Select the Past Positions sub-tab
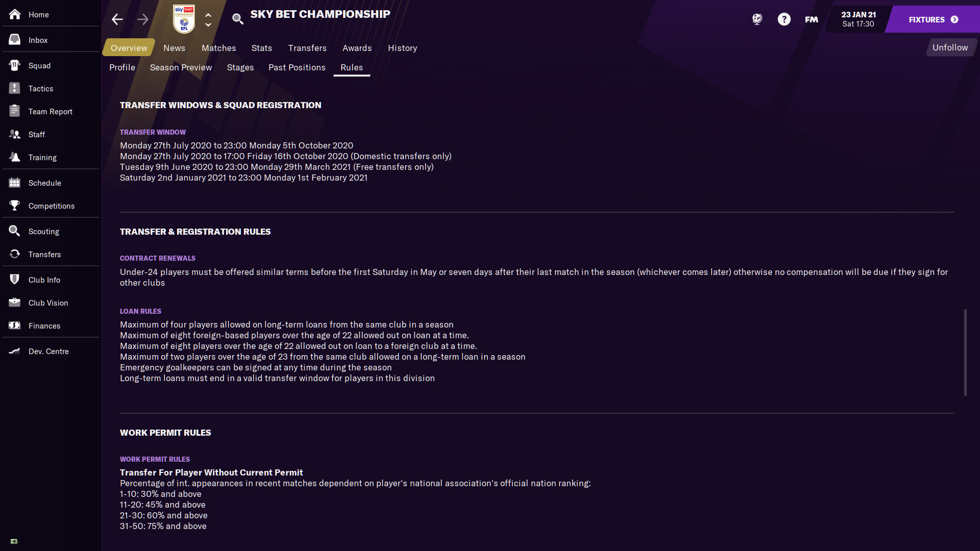The height and width of the screenshot is (551, 980). 297,67
